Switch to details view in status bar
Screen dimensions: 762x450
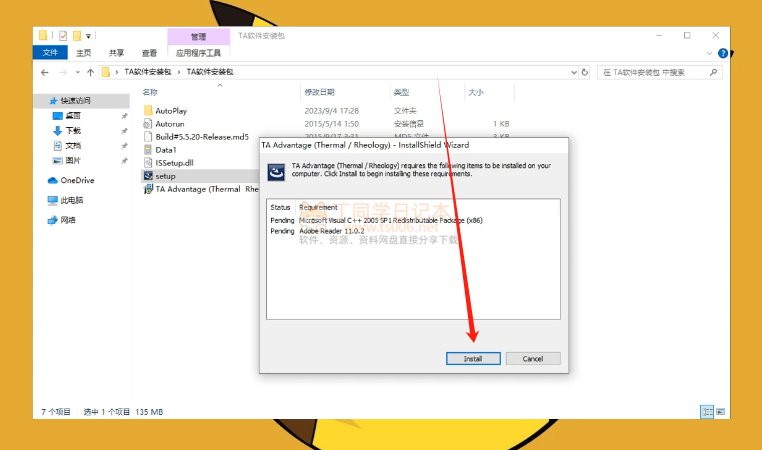pos(707,412)
